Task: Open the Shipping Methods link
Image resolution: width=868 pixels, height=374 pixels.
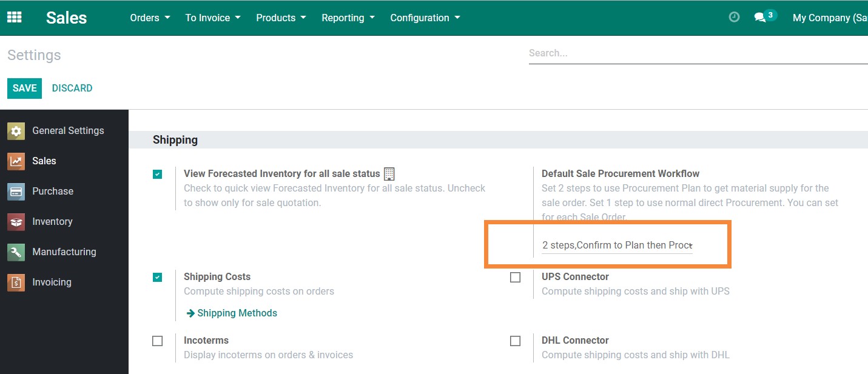Action: coord(232,313)
